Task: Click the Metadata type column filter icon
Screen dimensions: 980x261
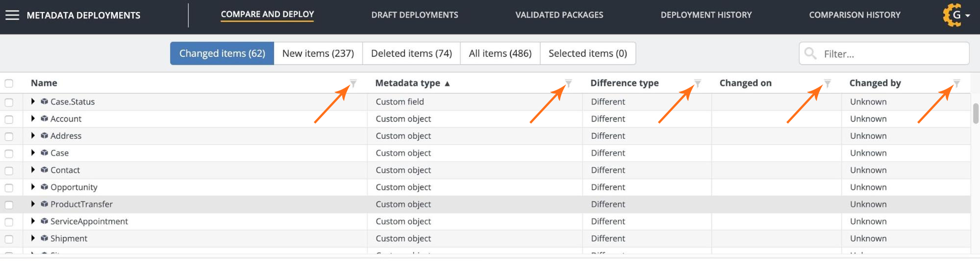Action: (x=569, y=83)
